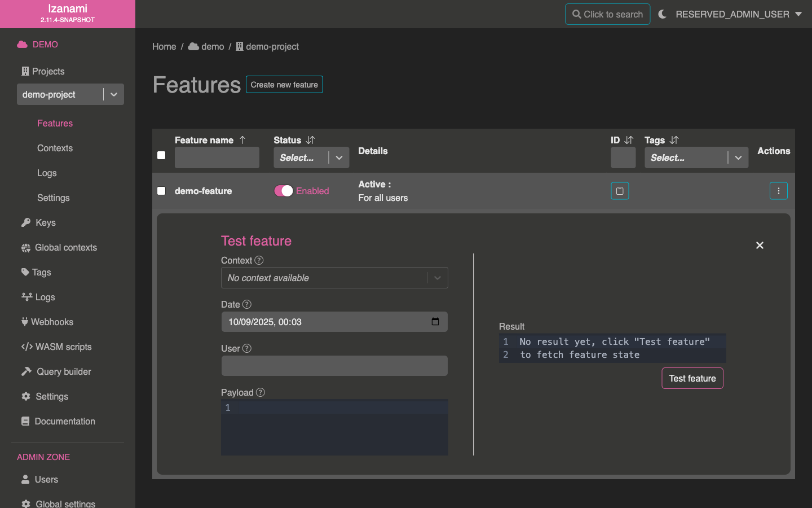812x508 pixels.
Task: Disable the demo-feature Enabled switch
Action: (x=284, y=191)
